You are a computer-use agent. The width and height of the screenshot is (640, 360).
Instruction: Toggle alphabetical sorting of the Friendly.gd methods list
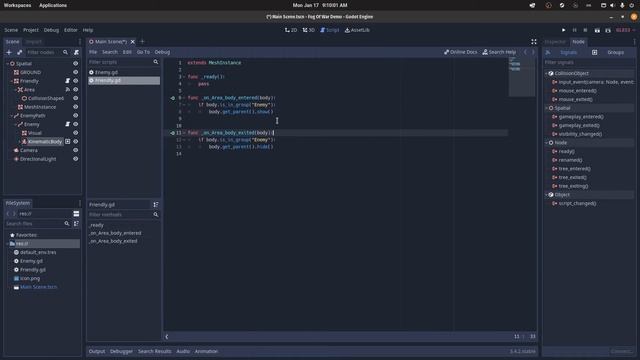coord(156,204)
